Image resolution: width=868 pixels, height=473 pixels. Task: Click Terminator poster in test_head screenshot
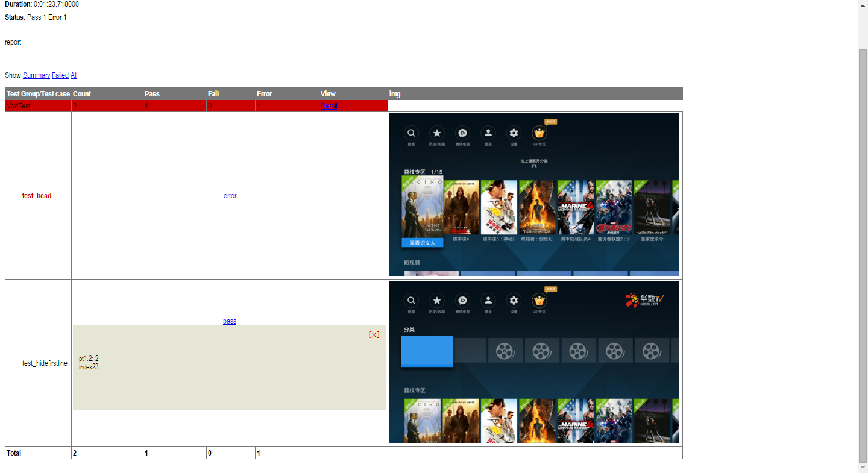[x=536, y=207]
